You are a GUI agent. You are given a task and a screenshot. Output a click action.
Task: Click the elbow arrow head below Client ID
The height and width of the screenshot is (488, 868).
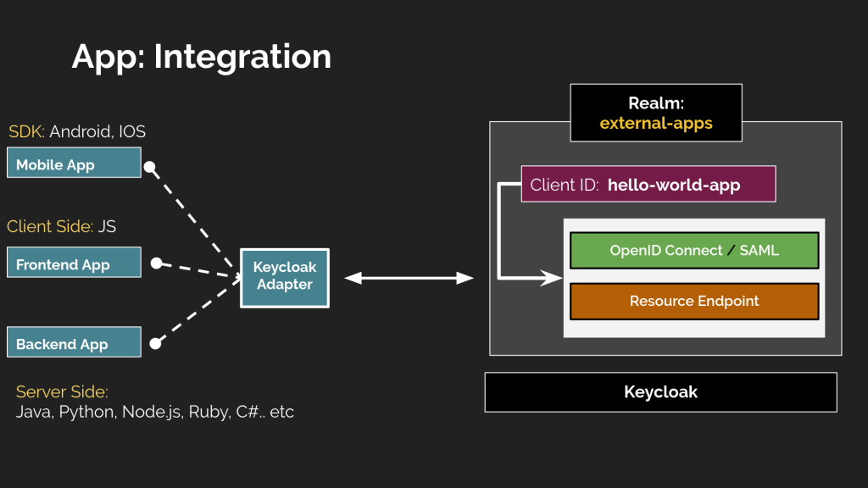[x=552, y=278]
